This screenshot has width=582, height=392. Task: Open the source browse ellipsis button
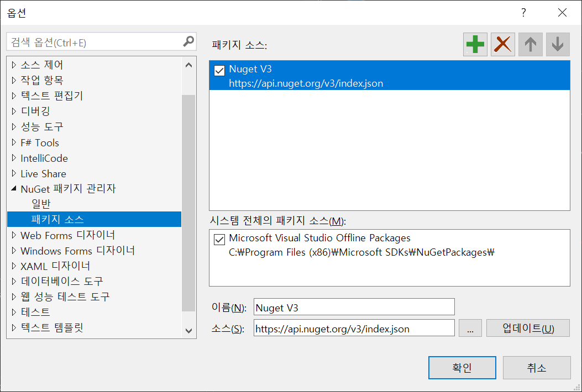(470, 328)
